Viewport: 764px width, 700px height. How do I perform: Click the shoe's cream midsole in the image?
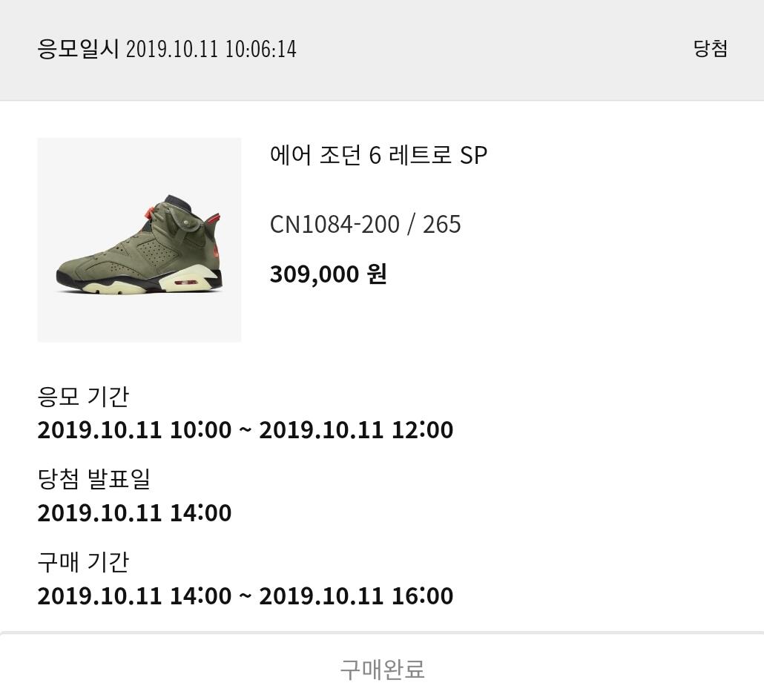(190, 280)
